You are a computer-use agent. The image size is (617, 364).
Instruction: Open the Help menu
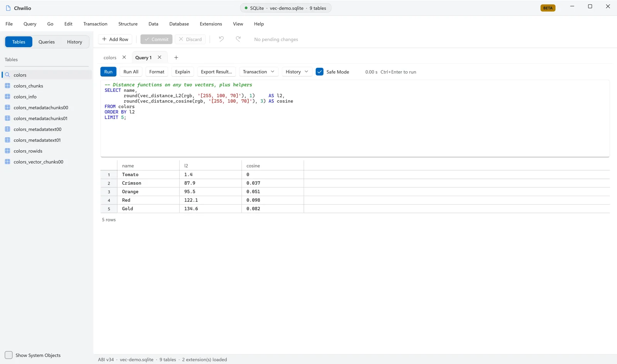tap(259, 24)
